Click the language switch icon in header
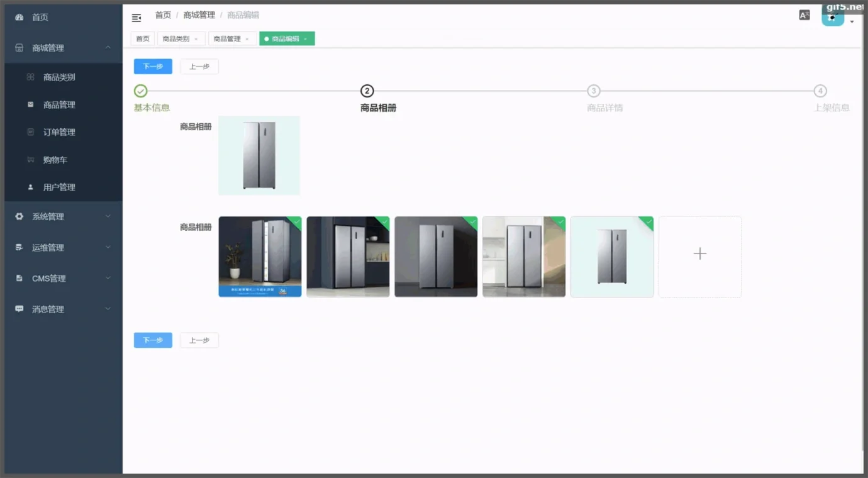868x478 pixels. pos(804,15)
